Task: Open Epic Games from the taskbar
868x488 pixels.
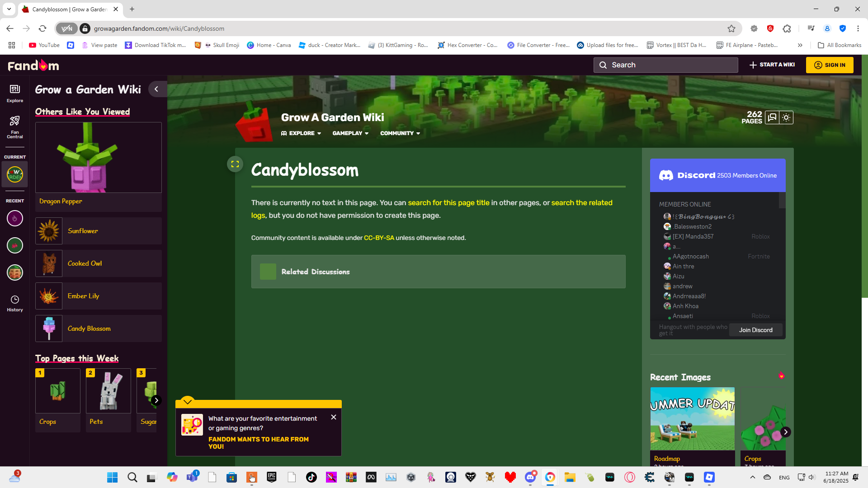Action: pyautogui.click(x=272, y=477)
